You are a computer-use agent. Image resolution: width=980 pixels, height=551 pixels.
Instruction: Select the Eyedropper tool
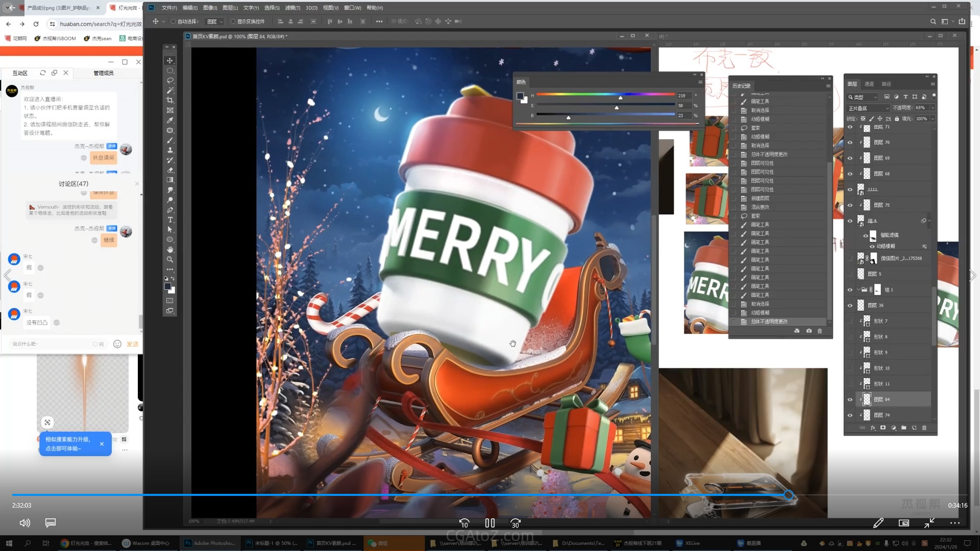[x=170, y=120]
